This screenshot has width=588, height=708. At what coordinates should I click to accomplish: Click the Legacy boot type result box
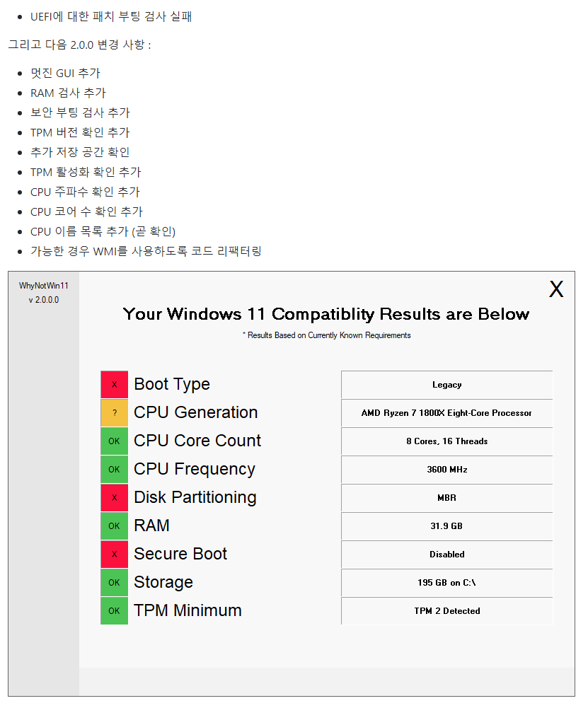(x=447, y=385)
